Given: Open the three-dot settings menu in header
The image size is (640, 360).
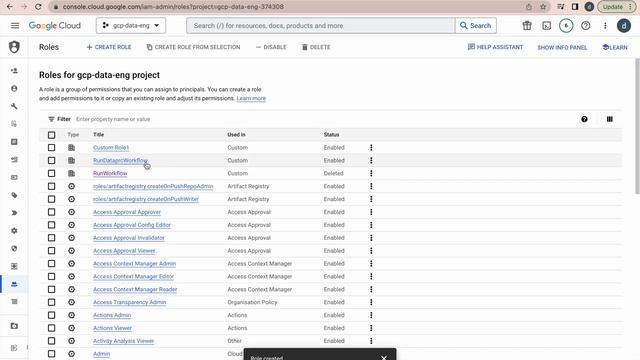Looking at the screenshot, I should 605,26.
